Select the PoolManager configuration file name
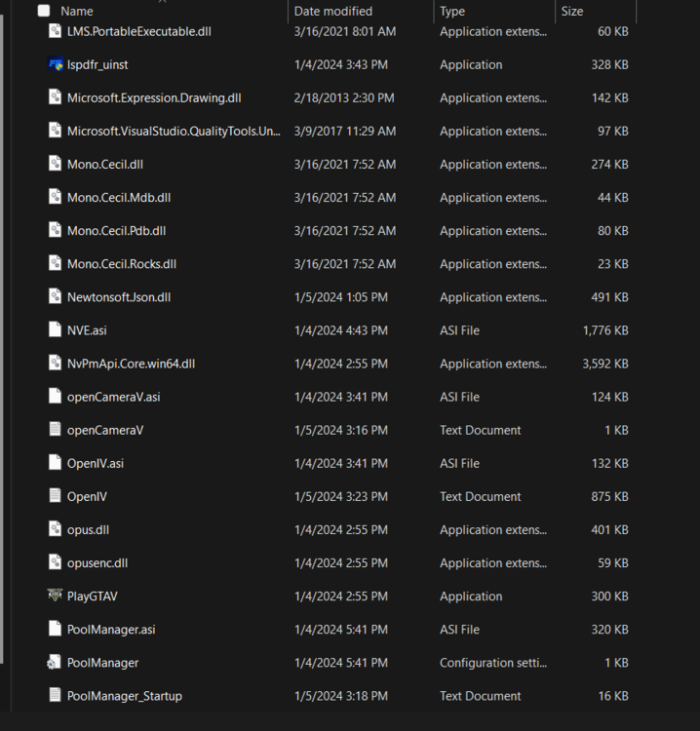The image size is (700, 731). [x=102, y=663]
